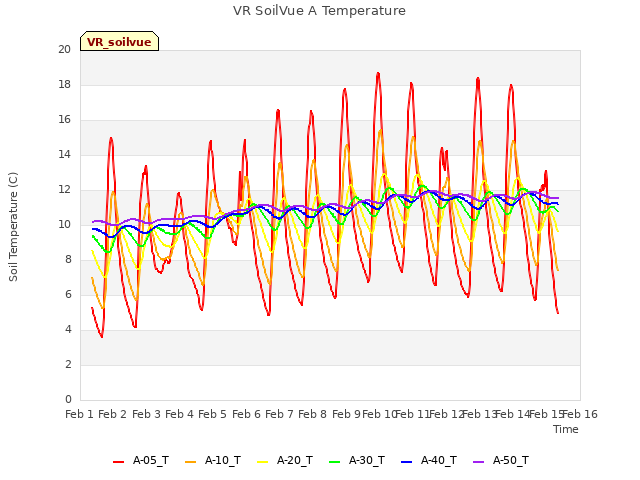This screenshot has width=640, height=480.
Task: Toggle the A-05_T legend label
Action: point(151,461)
